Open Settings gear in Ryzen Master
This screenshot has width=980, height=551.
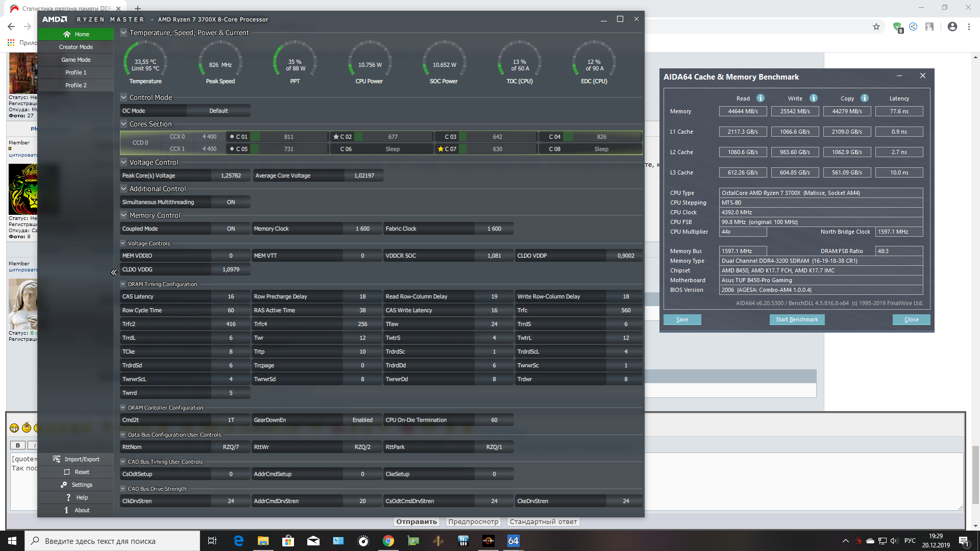[x=64, y=485]
